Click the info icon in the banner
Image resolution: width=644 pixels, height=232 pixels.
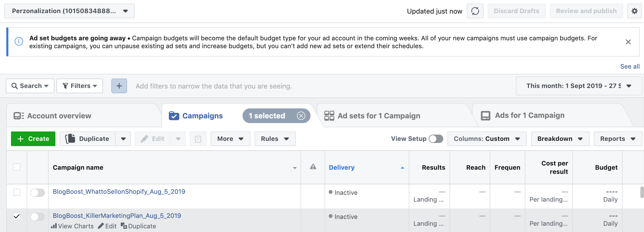click(x=19, y=41)
